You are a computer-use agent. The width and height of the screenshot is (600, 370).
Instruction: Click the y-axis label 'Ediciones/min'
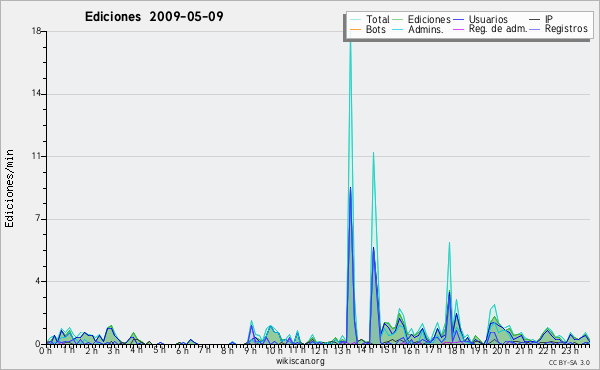coord(9,188)
